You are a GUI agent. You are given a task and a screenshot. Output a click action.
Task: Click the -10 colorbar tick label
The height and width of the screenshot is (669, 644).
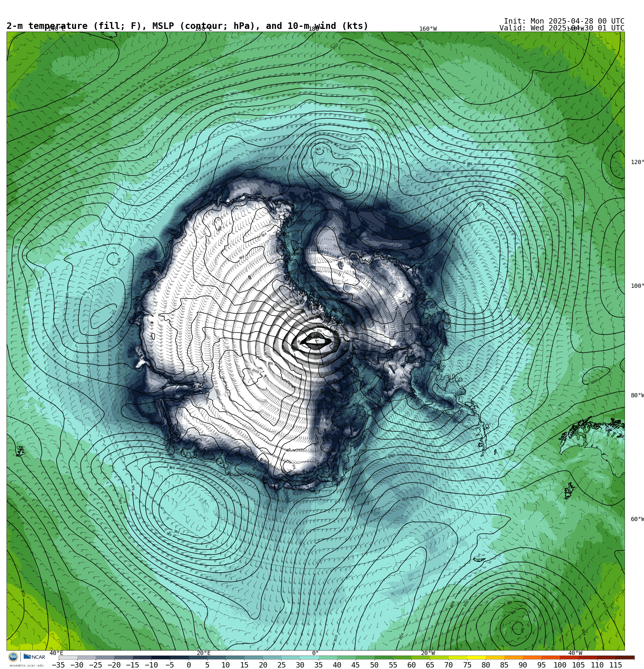[x=151, y=665]
